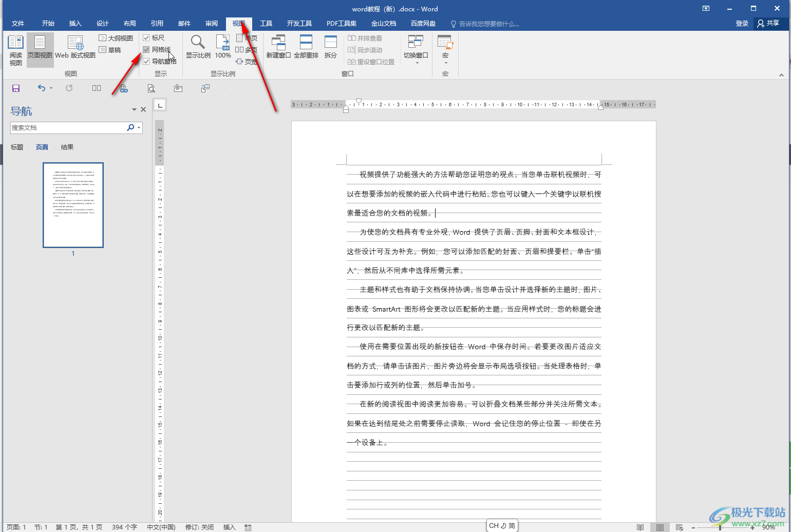This screenshot has width=791, height=532.
Task: Switch to the 插入 tab
Action: click(76, 24)
